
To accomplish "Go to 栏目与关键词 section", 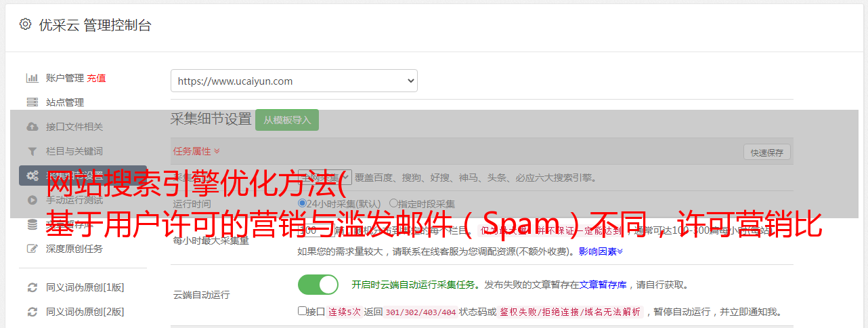I will [x=74, y=151].
